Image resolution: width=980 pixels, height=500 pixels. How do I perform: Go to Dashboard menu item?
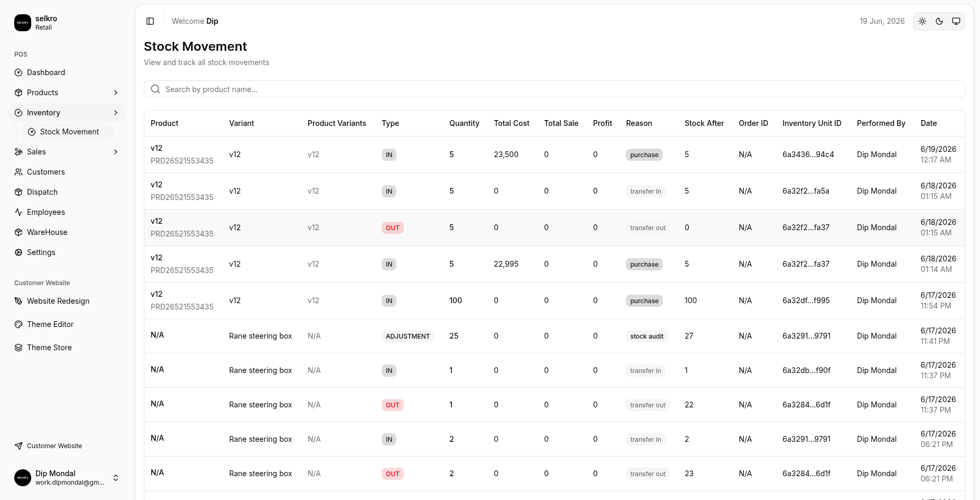[67, 72]
